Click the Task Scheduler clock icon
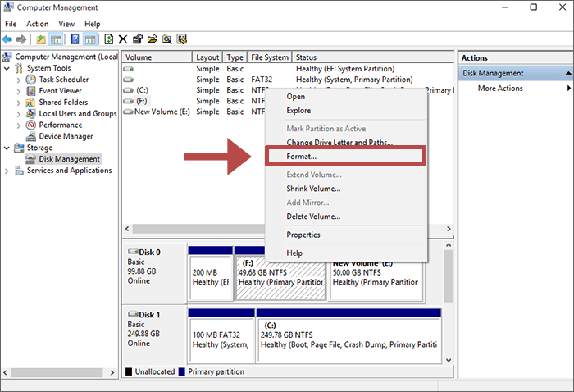Viewport: 574px width, 392px height. 31,80
